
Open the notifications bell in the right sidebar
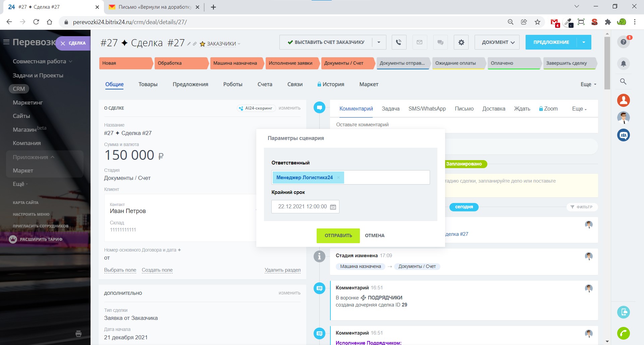(623, 64)
